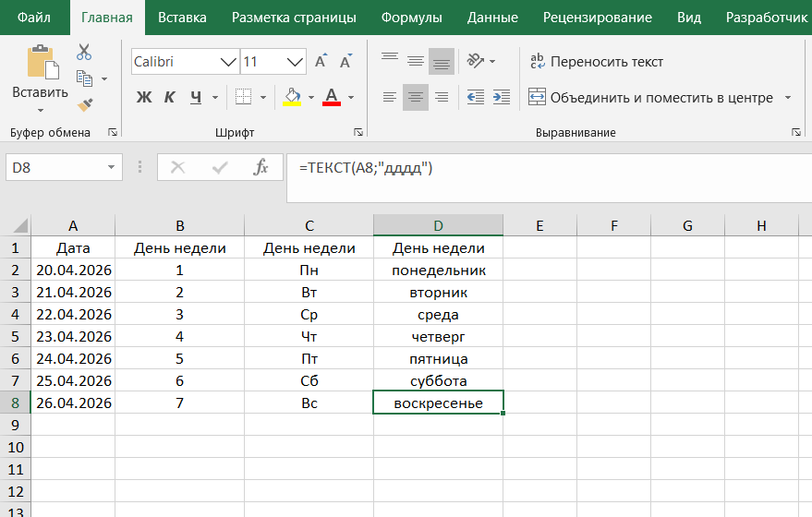Select column D header
Screen dimensions: 812x517
point(438,225)
